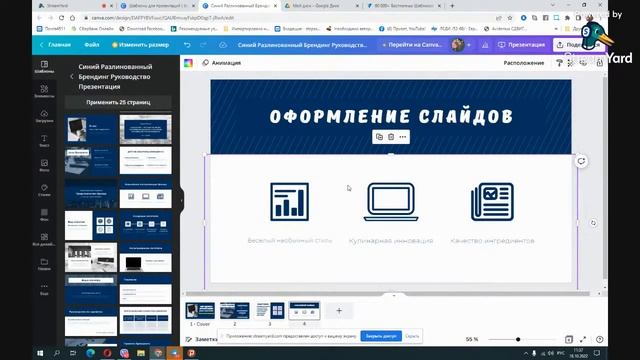Select page 3 thumbnail in page strip
Viewport: 640px width, 360px height.
point(269,311)
